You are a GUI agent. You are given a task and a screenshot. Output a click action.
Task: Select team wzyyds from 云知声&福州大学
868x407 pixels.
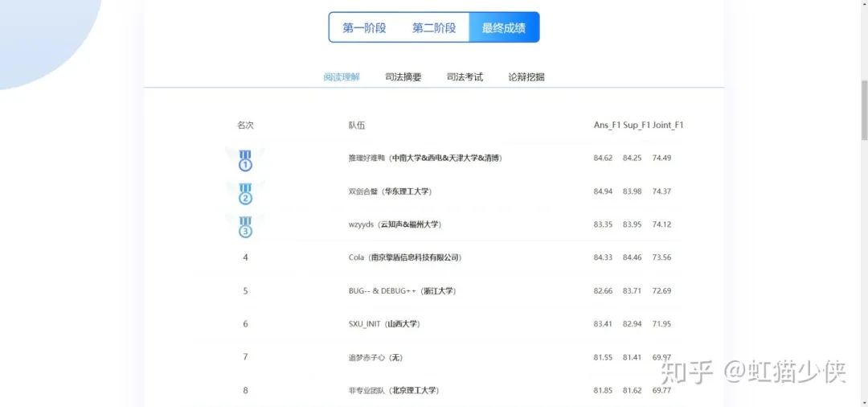395,224
